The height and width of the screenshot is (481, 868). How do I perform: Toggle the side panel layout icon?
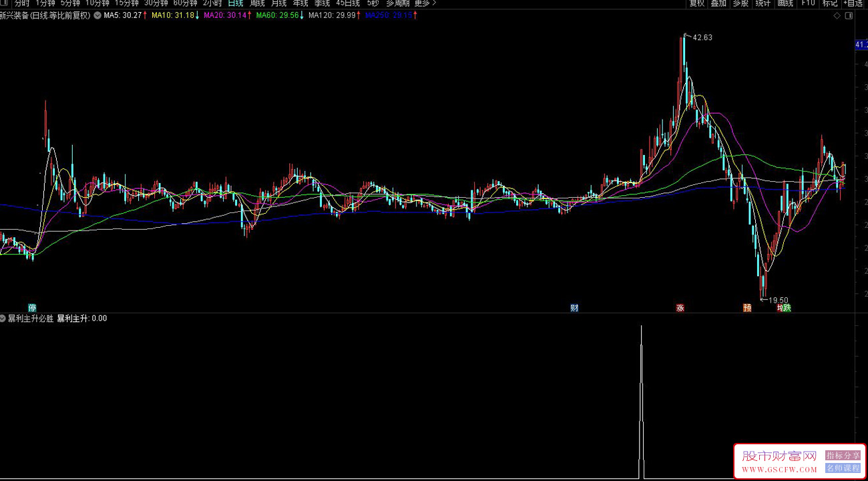click(x=849, y=15)
